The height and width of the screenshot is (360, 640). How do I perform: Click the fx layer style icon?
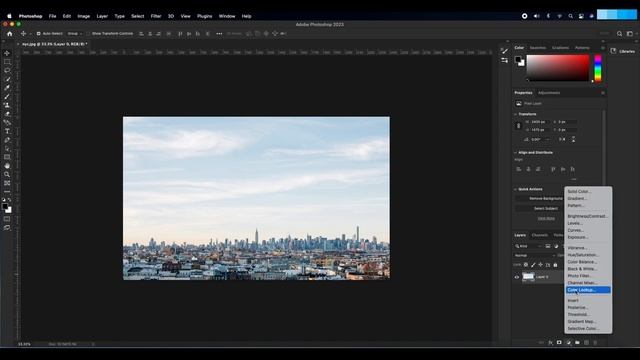click(x=551, y=343)
